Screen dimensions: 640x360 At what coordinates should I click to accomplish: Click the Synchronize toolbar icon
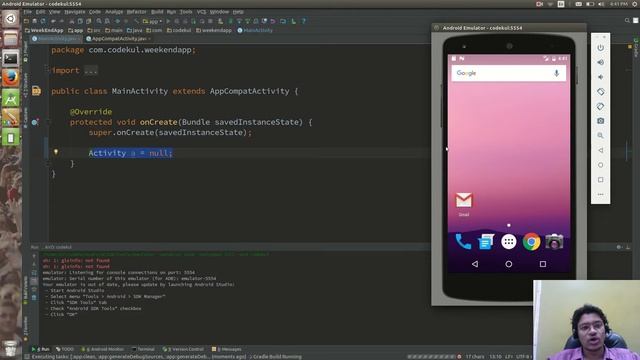[x=44, y=21]
